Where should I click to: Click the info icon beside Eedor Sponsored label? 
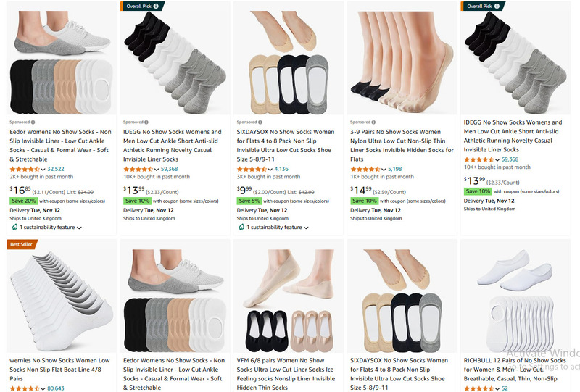click(x=33, y=122)
